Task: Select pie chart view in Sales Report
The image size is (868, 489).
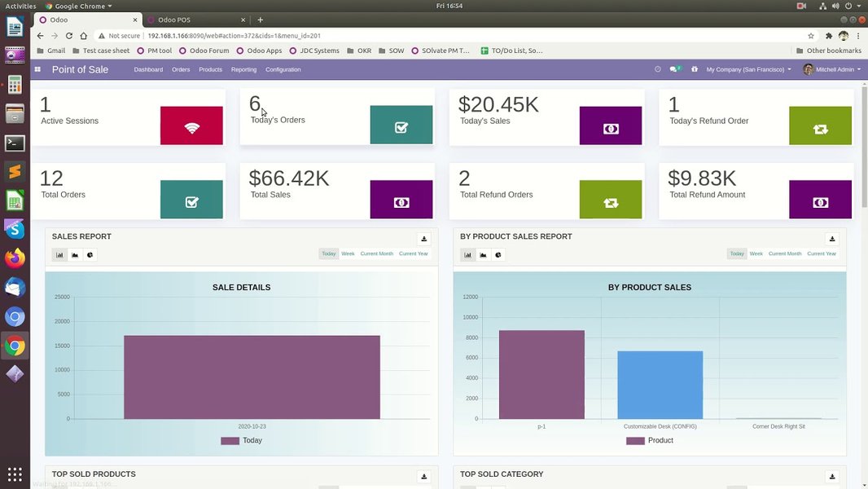Action: (x=90, y=255)
